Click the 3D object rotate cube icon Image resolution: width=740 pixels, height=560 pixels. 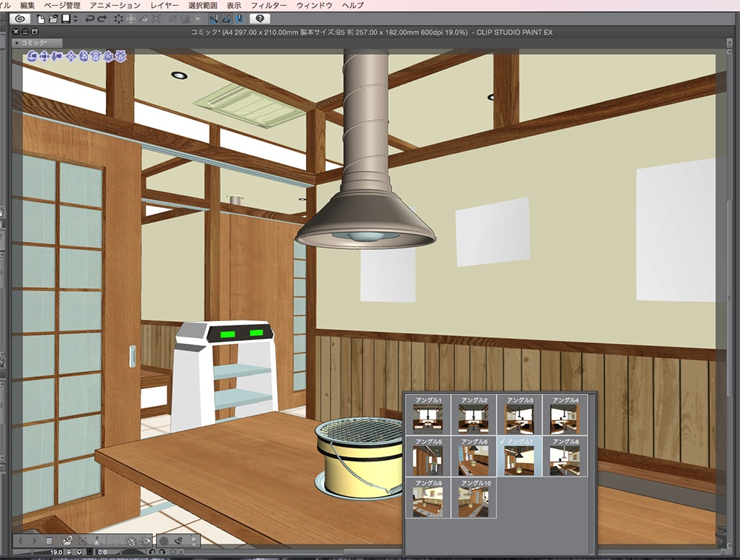[x=95, y=55]
